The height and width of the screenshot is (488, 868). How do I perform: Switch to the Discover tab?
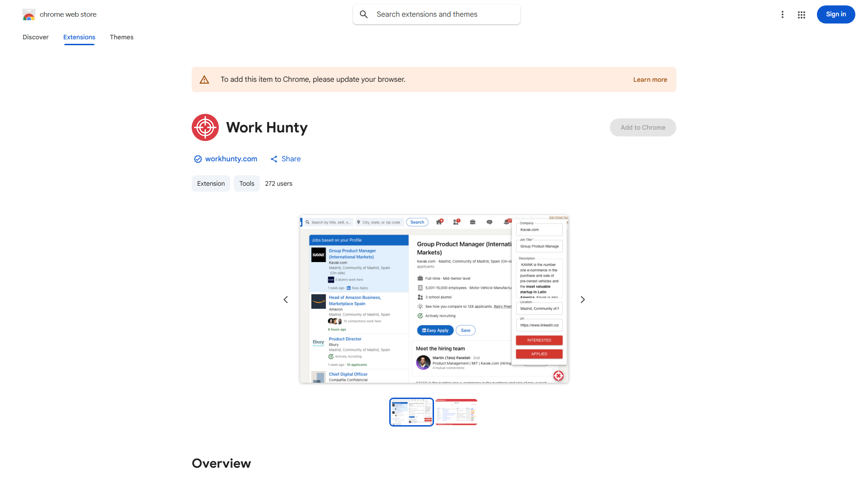pos(36,37)
